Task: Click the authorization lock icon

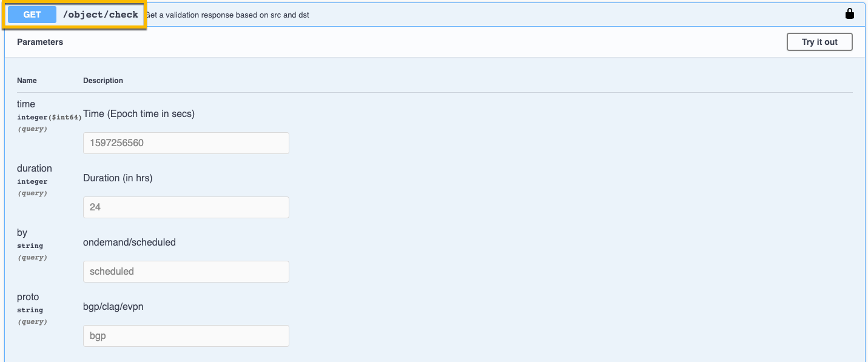Action: point(849,14)
